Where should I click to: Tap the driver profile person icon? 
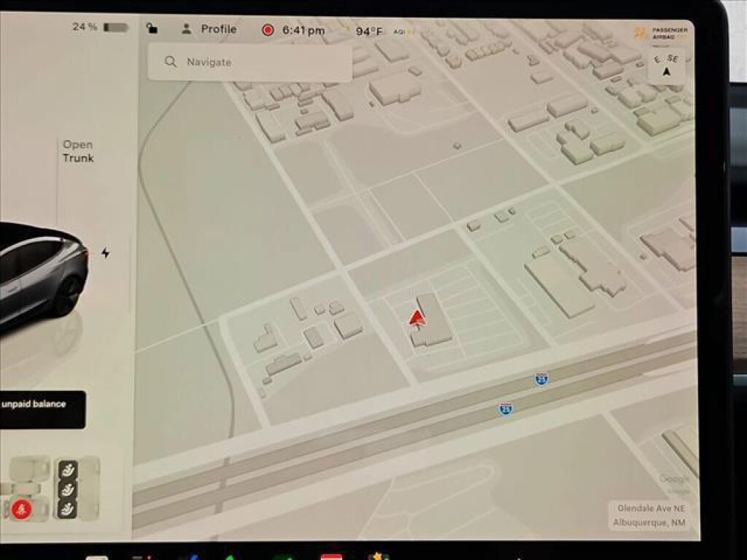coord(186,29)
